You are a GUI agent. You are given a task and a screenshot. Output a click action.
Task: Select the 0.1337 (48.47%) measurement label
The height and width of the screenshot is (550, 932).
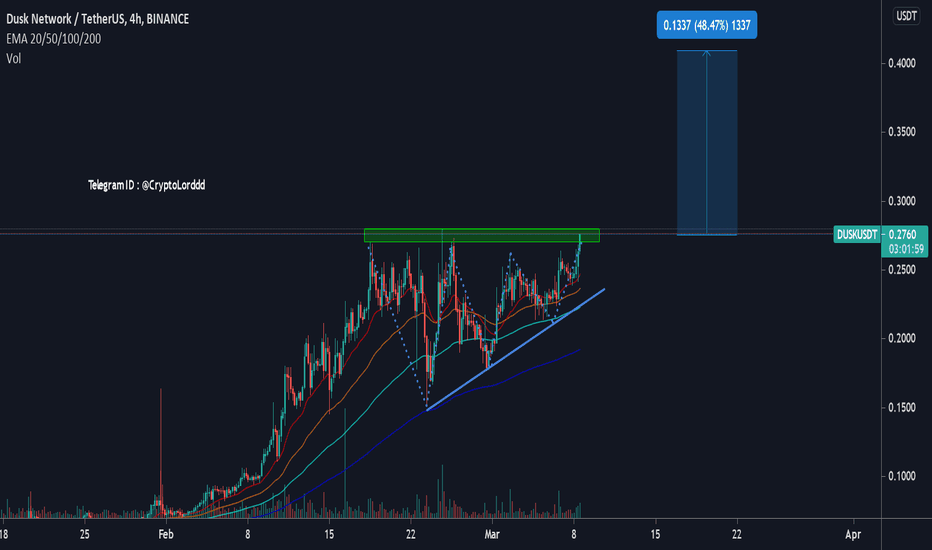(707, 25)
